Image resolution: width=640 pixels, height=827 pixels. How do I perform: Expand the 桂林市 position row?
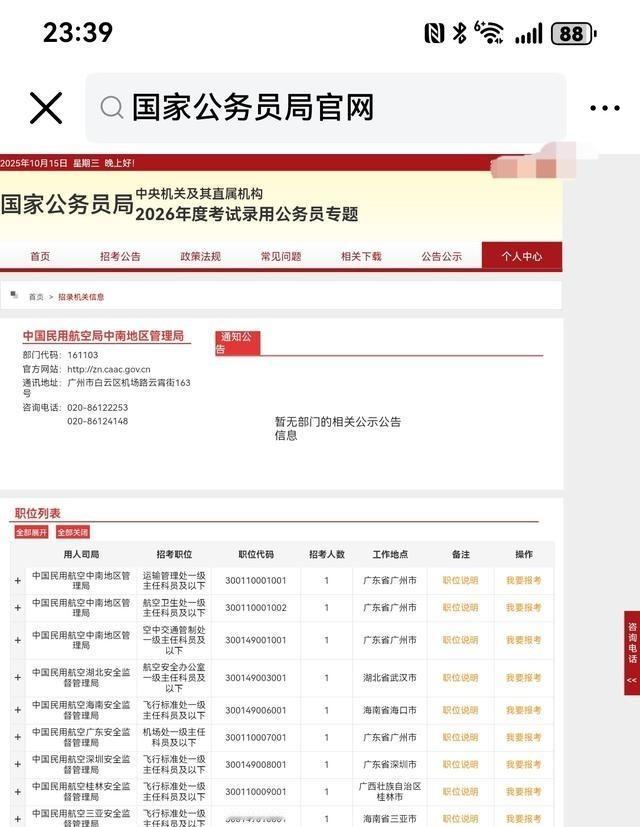click(x=18, y=792)
